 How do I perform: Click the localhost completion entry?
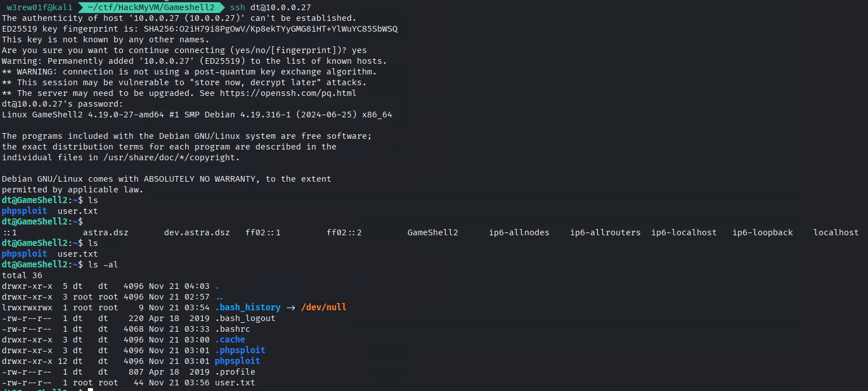tap(836, 232)
